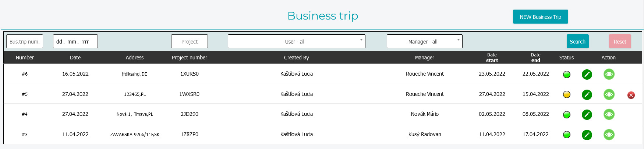The width and height of the screenshot is (644, 149).
Task: Click green status indicator for trip #6
Action: pyautogui.click(x=567, y=74)
